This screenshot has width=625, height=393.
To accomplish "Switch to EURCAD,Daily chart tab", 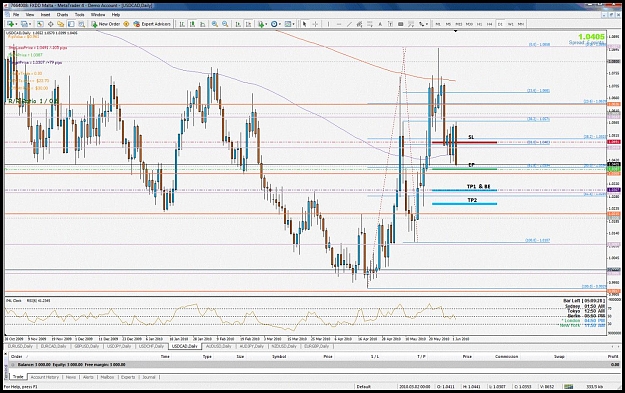I will point(53,346).
